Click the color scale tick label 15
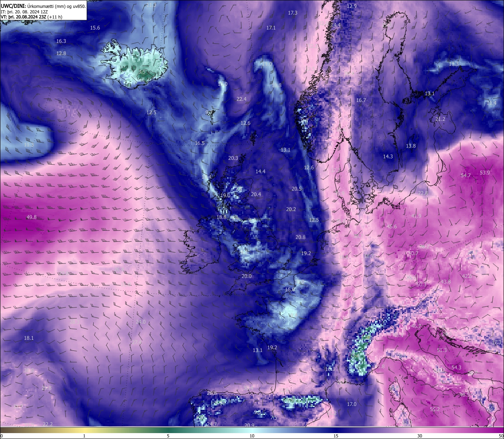The image size is (504, 439). (336, 436)
